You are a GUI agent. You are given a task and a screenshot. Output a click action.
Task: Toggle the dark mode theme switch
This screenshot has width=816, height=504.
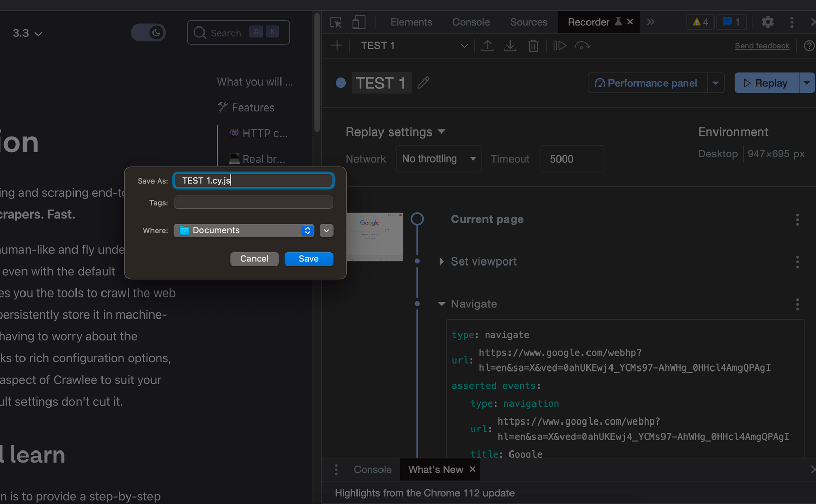[148, 32]
